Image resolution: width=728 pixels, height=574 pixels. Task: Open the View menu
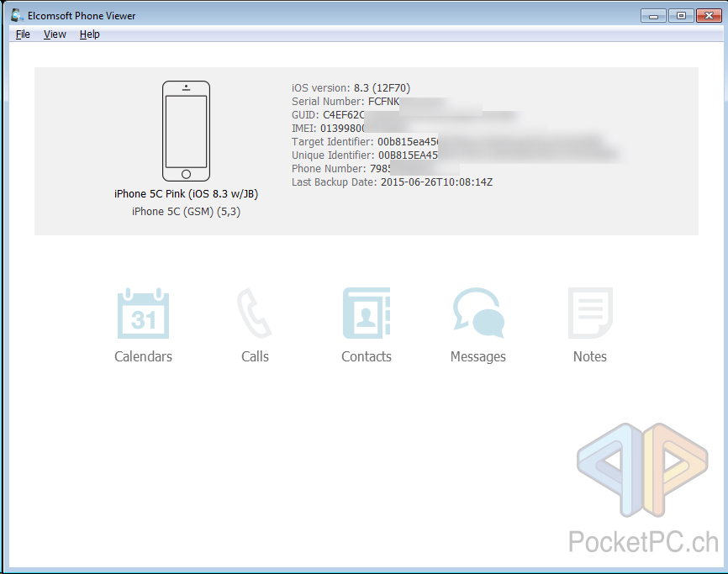tap(55, 34)
